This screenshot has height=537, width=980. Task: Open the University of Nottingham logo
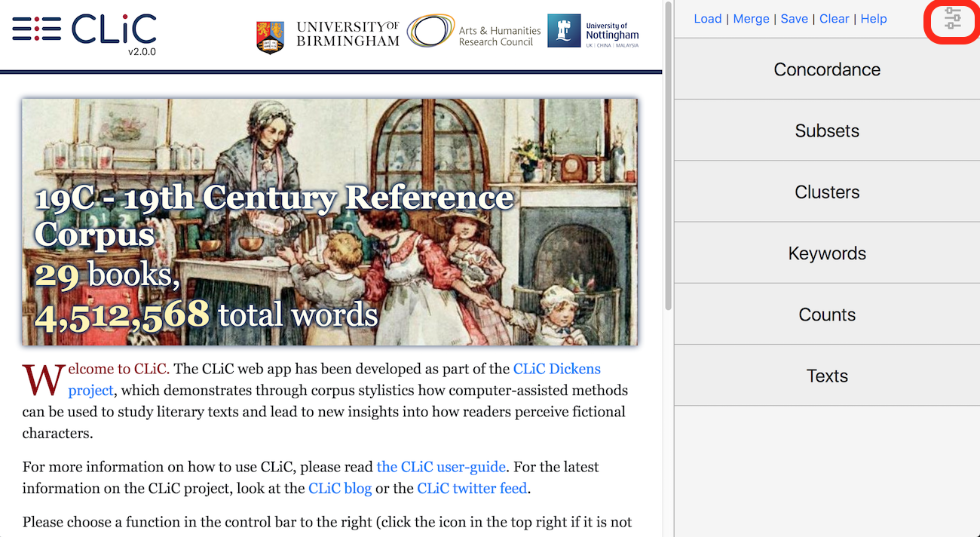point(593,32)
